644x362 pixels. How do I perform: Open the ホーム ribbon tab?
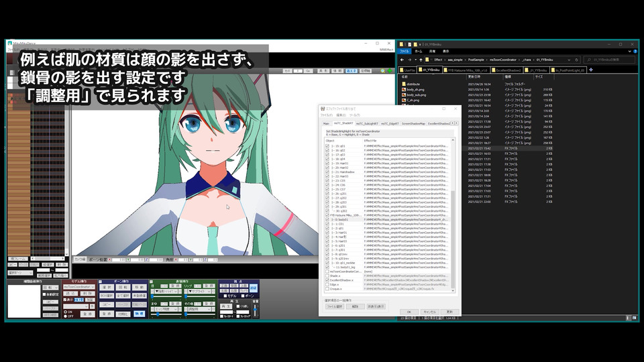(419, 52)
